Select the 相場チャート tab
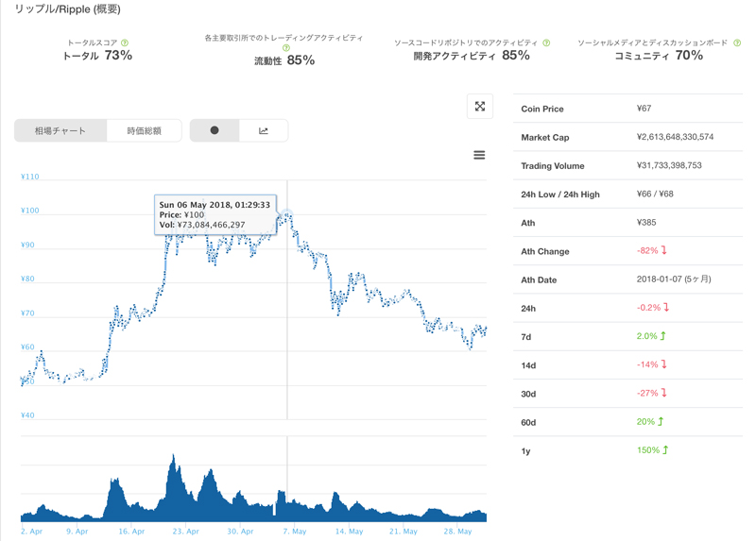The width and height of the screenshot is (756, 541). coord(60,130)
